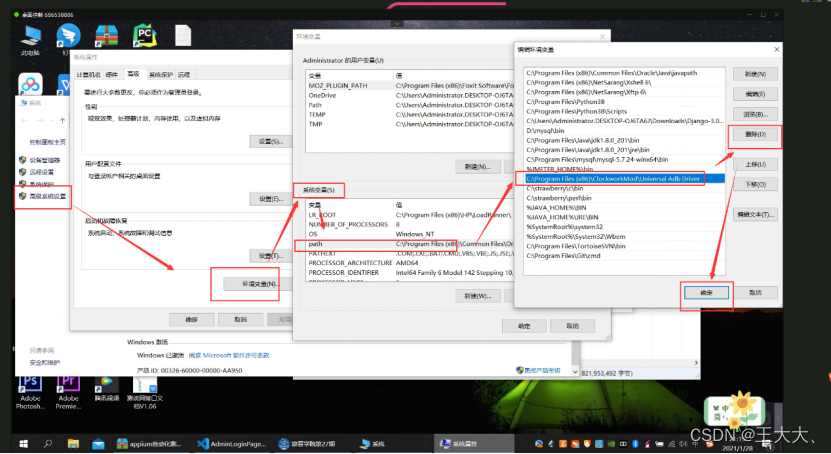
Task: Click Startup and Recovery Settings(T) button
Action: pos(270,256)
